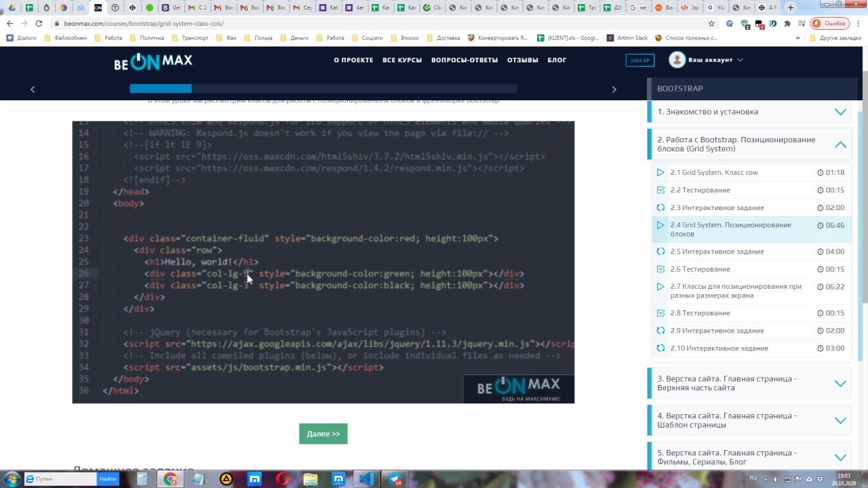
Task: Bookmark page with star icon
Action: tap(711, 23)
